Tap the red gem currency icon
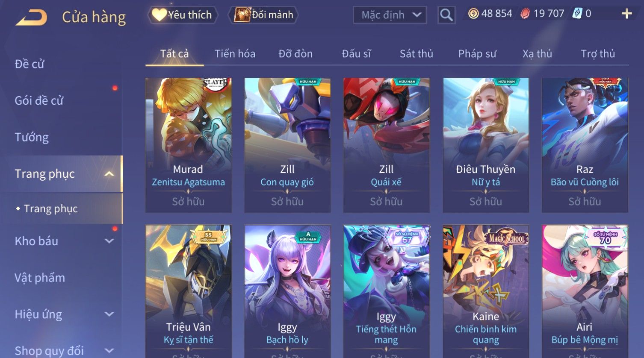644x358 pixels. click(525, 14)
